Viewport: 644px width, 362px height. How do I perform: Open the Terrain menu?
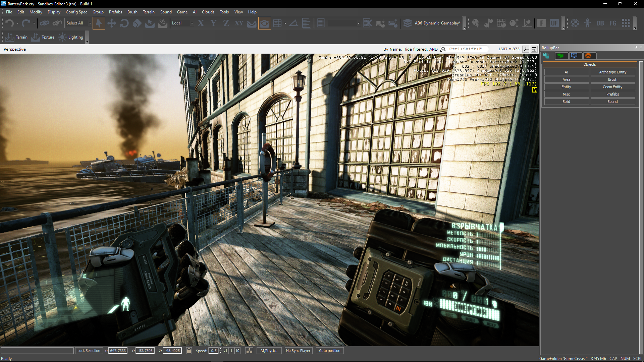click(x=148, y=12)
